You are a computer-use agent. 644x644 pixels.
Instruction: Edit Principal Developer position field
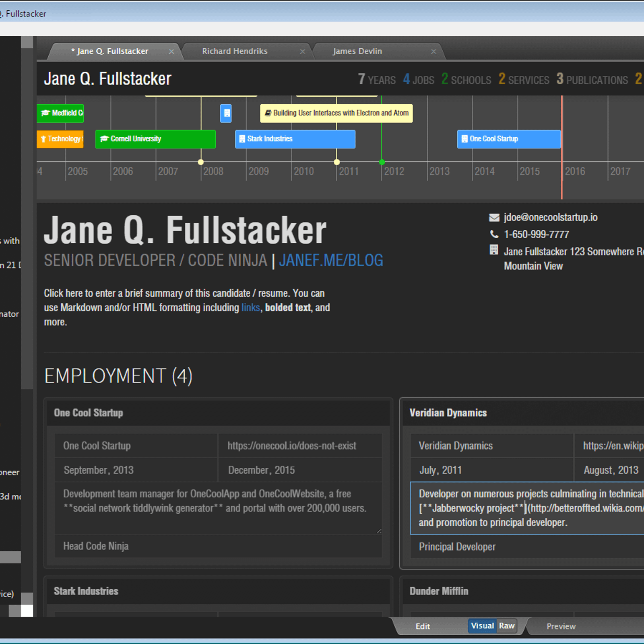click(527, 547)
